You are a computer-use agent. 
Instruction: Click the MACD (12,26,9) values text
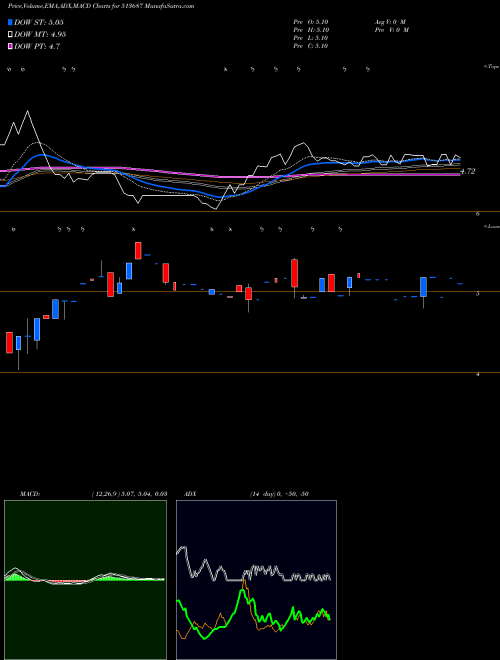129,494
